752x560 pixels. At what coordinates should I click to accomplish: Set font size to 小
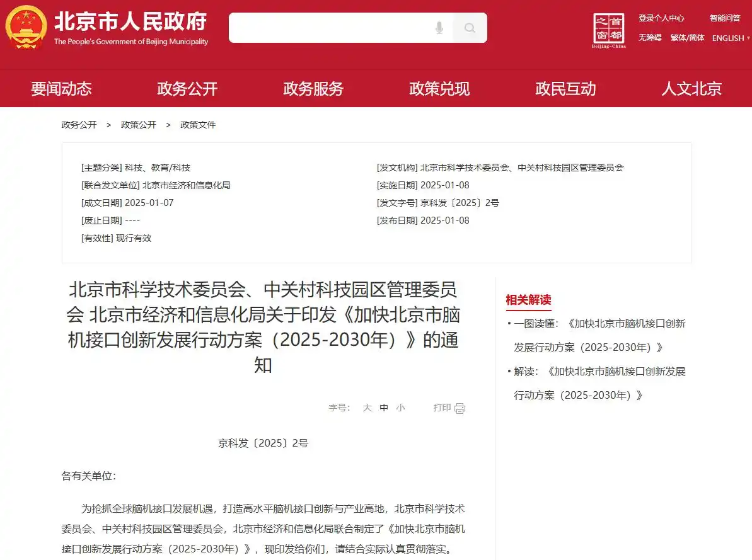pyautogui.click(x=400, y=408)
